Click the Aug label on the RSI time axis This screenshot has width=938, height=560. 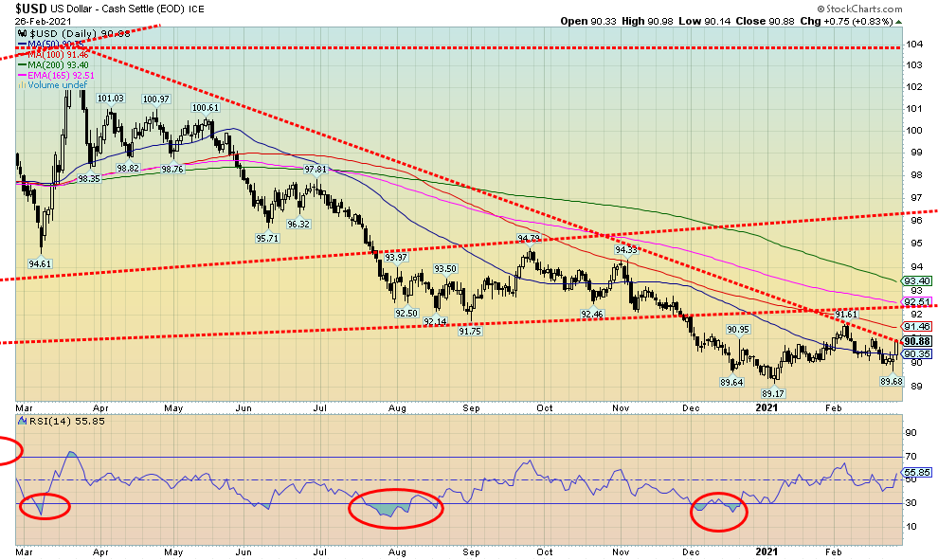[x=398, y=550]
